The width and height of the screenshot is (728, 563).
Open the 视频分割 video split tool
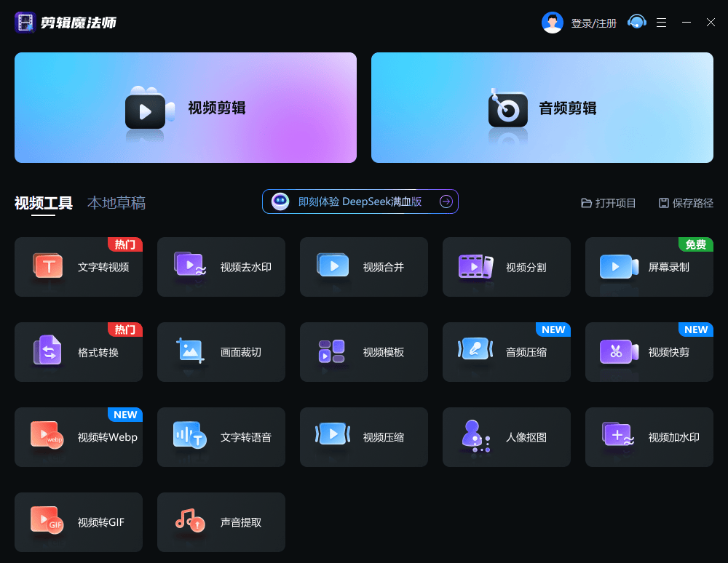point(507,267)
